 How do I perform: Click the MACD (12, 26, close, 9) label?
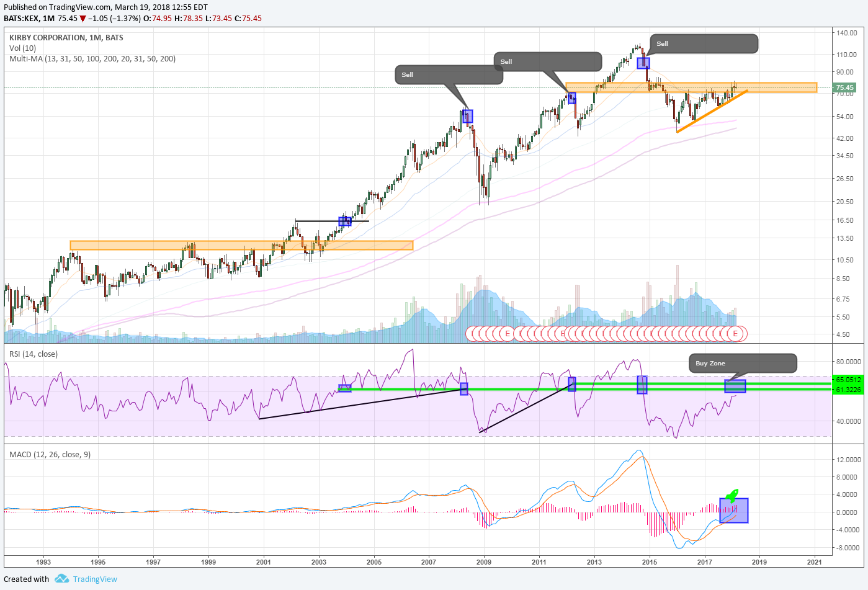point(50,455)
